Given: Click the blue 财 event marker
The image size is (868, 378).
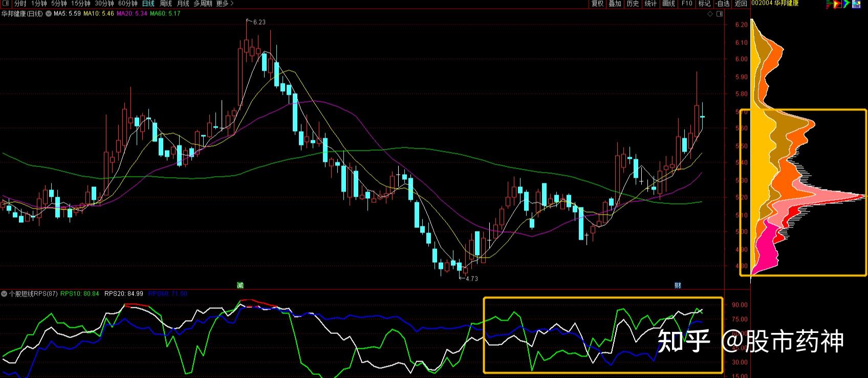Looking at the screenshot, I should 678,285.
